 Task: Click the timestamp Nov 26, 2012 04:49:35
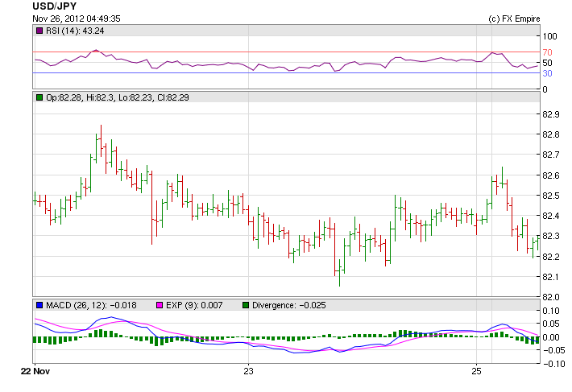tap(77, 19)
